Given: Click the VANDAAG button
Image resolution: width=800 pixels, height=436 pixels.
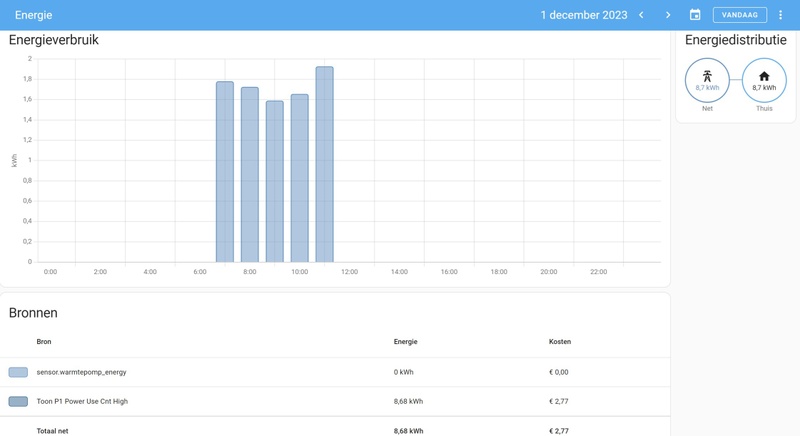Looking at the screenshot, I should tap(740, 15).
